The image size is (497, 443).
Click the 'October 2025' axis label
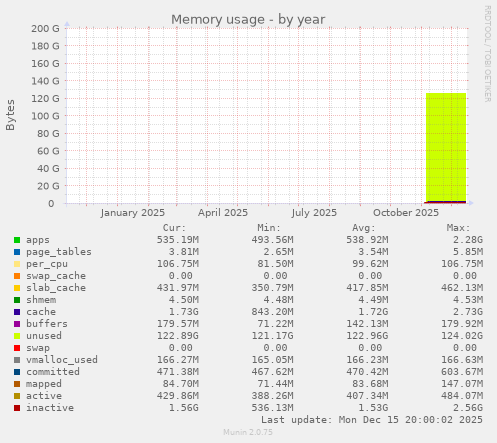click(406, 213)
